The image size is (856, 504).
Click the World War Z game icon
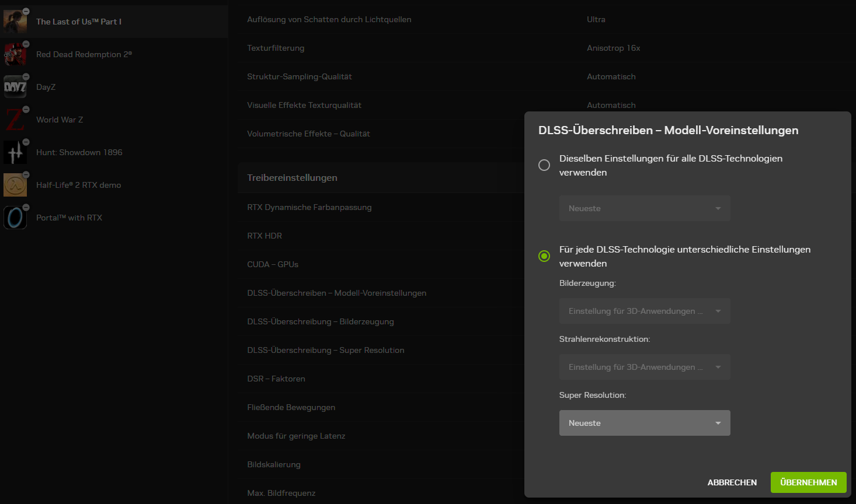[15, 120]
